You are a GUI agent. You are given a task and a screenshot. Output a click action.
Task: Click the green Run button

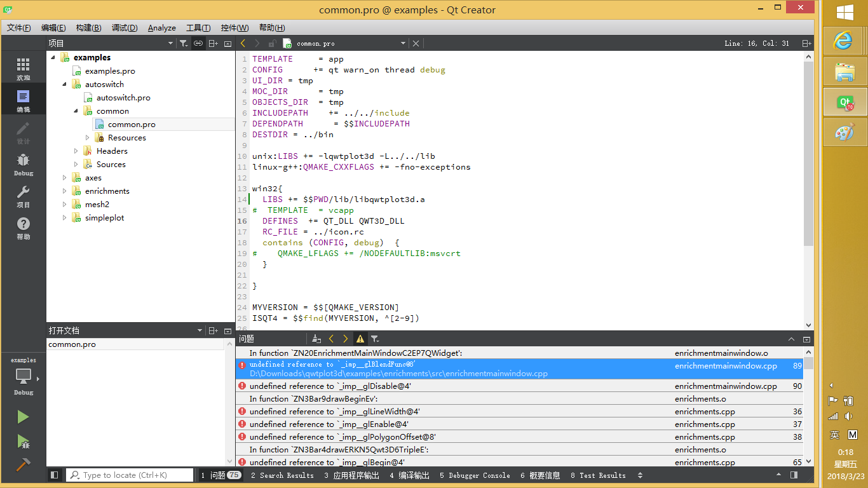[23, 417]
